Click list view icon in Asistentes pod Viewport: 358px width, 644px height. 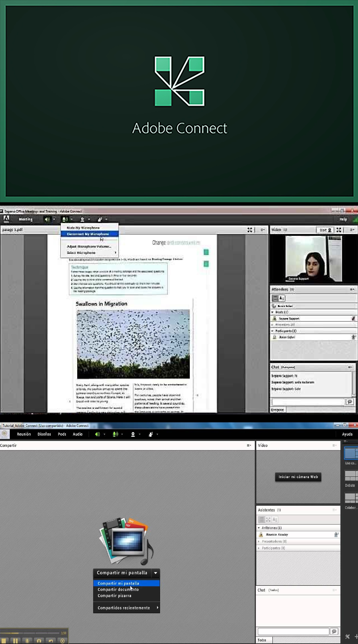261,520
